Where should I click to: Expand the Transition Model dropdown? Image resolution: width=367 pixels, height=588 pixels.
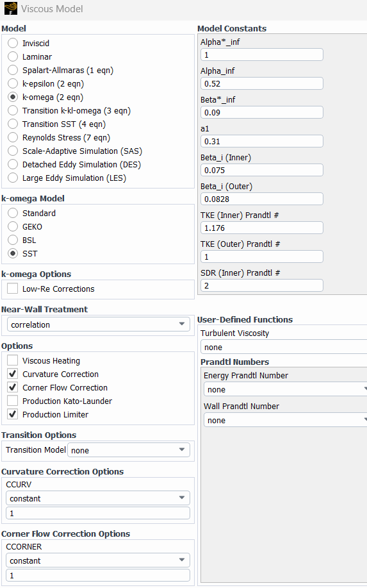click(129, 450)
